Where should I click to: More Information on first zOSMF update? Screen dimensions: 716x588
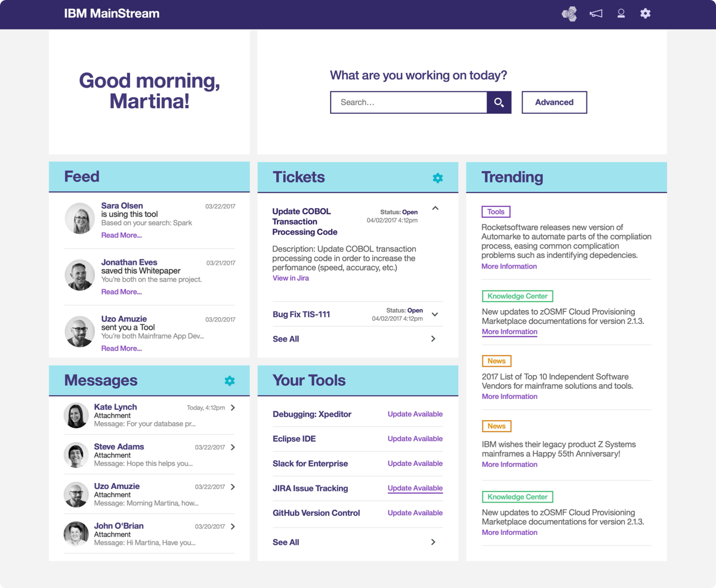pyautogui.click(x=509, y=332)
